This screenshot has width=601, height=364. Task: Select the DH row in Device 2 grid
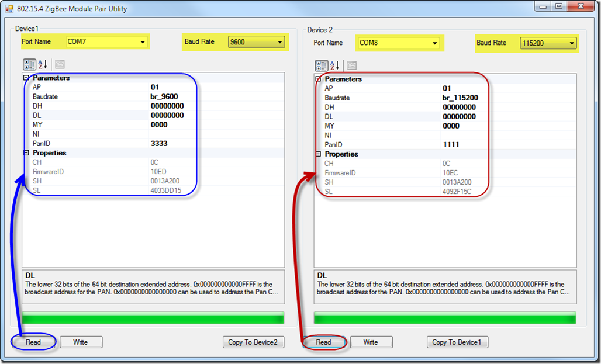click(445, 108)
